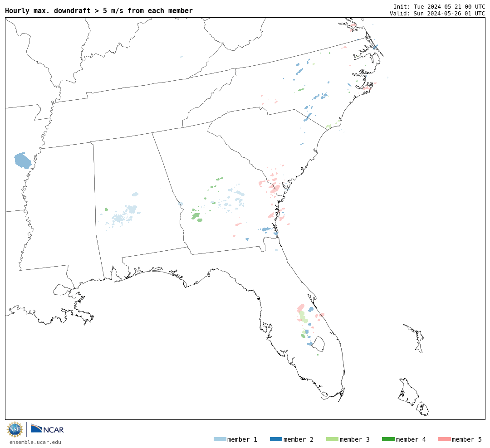Click the 'Hourly max. downdraft' chart title
Screen dimensions: 490x448
(x=99, y=10)
